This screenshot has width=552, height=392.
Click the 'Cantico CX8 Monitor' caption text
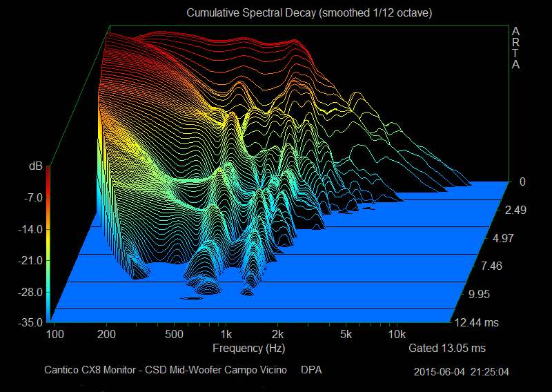(90, 370)
